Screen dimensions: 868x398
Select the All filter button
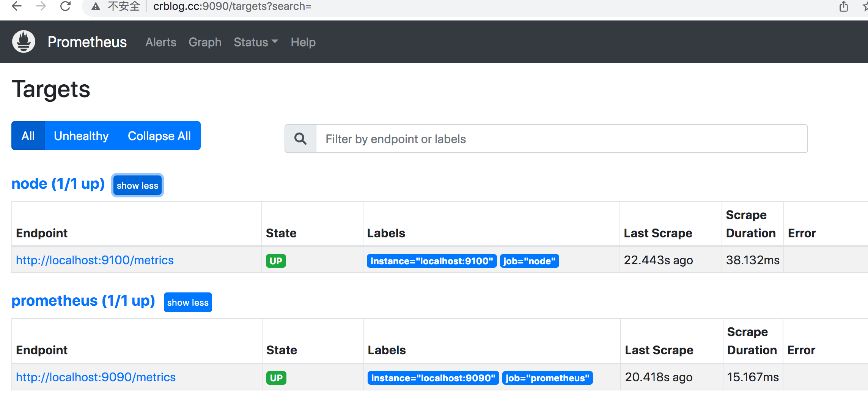(x=28, y=136)
